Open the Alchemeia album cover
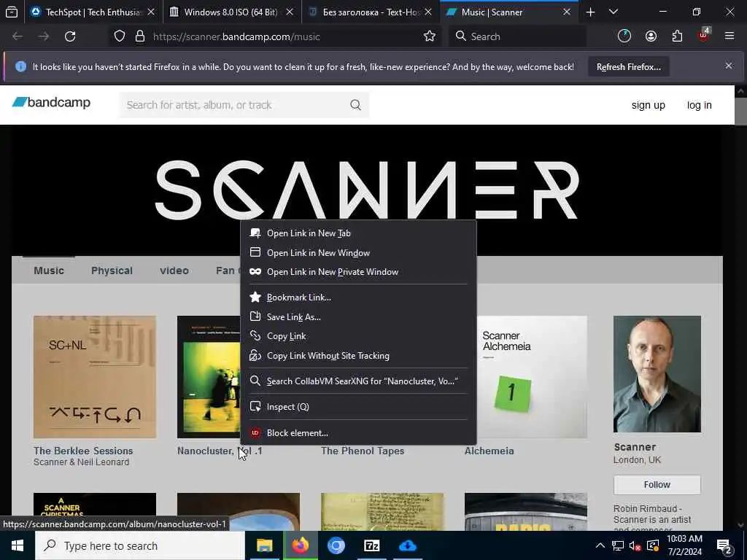The height and width of the screenshot is (560, 747). [532, 377]
